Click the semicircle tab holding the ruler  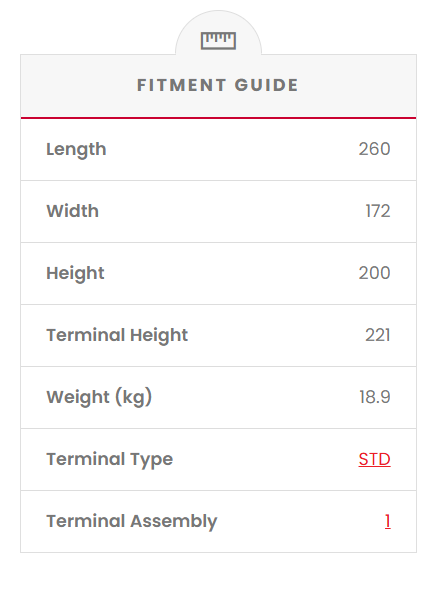[x=218, y=33]
